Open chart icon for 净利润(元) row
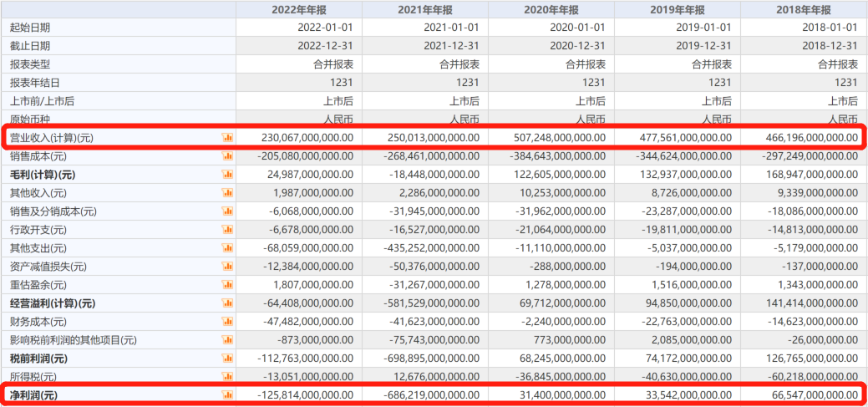 tap(227, 394)
